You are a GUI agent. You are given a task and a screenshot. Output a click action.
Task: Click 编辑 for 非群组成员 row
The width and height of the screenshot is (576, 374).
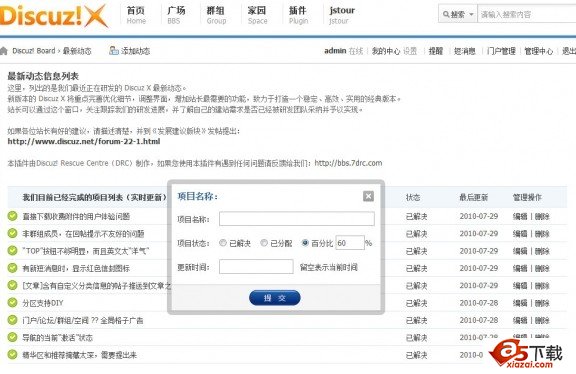520,234
